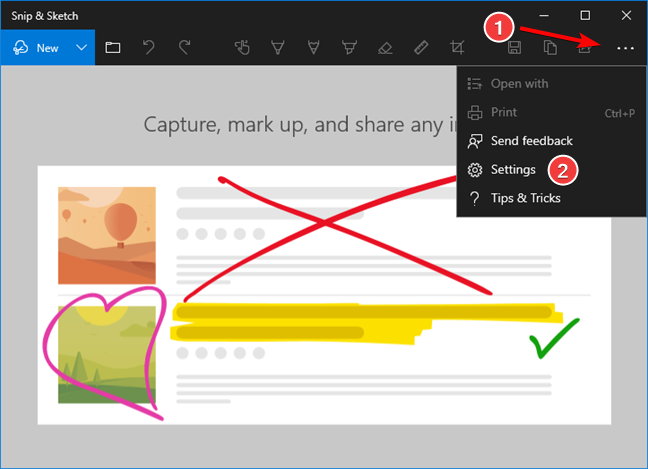The image size is (648, 469).
Task: Select the Ballpoint pen tool
Action: 277,48
